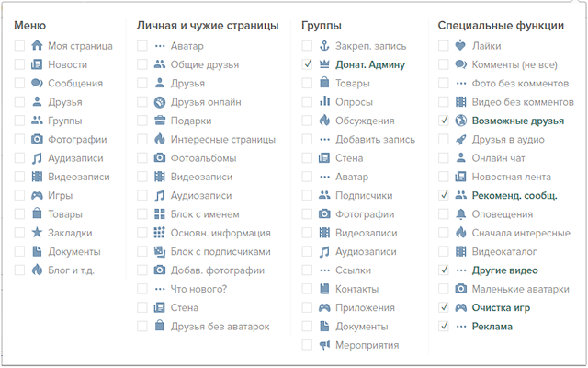Uncheck the Рекоменд. сообщ. checkbox
The width and height of the screenshot is (588, 368).
(443, 195)
